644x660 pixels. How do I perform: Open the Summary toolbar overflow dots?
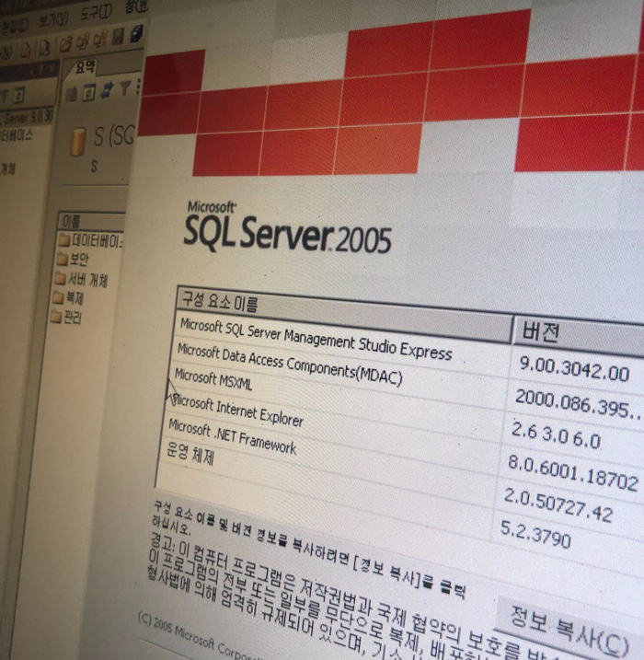[138, 86]
